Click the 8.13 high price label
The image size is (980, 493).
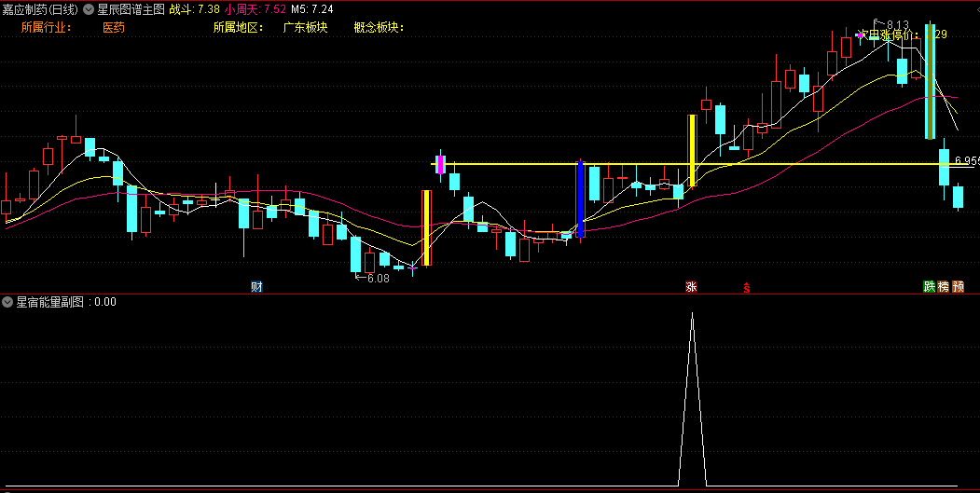coord(898,25)
